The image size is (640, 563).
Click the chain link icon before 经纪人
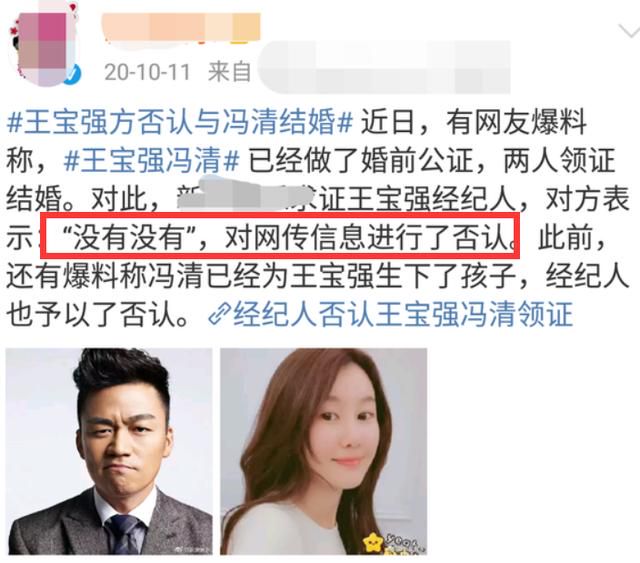[x=220, y=315]
